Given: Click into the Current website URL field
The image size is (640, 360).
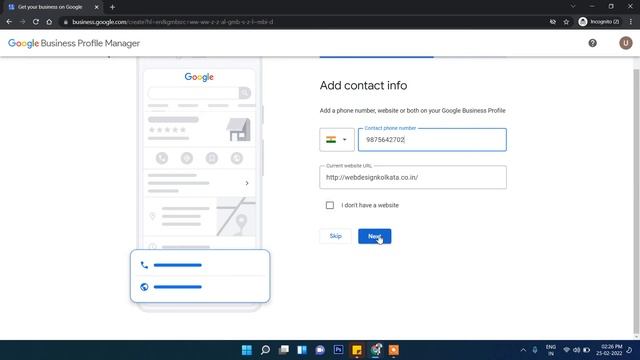Looking at the screenshot, I should coord(413,177).
